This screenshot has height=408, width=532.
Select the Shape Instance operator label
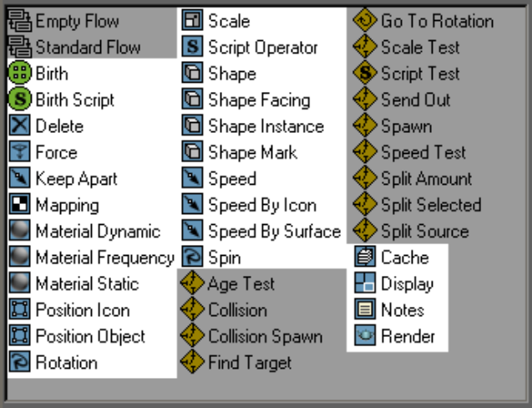[x=265, y=126]
